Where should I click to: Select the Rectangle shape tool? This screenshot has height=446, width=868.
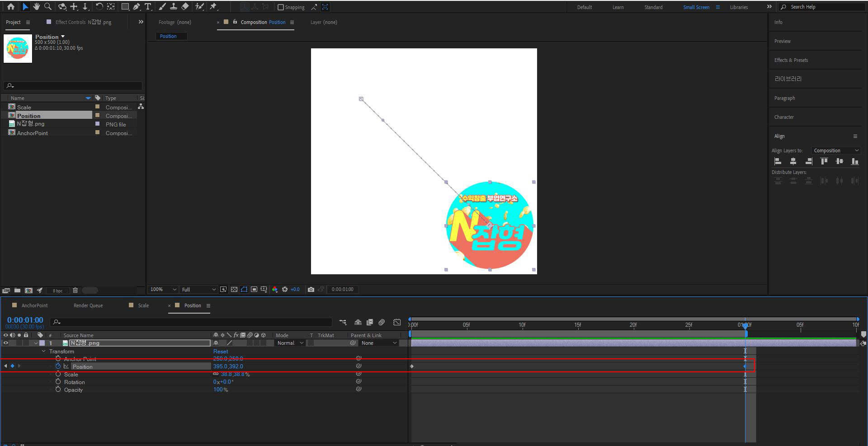coord(125,7)
